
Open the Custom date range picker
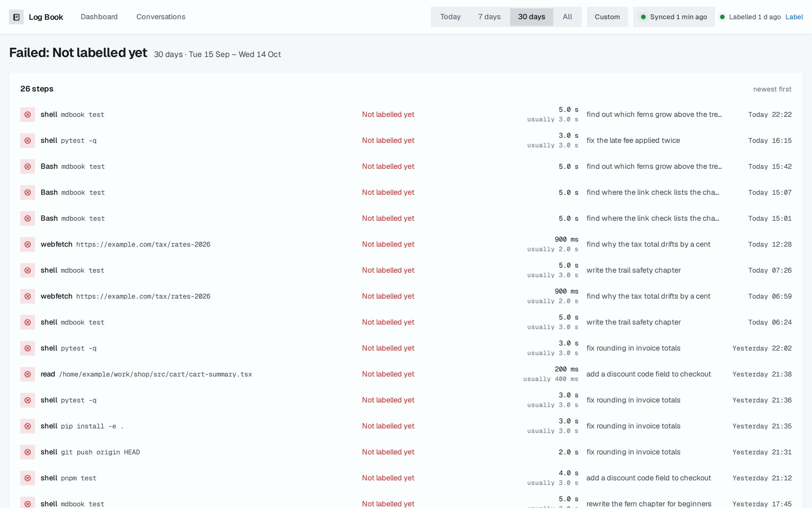click(x=607, y=17)
